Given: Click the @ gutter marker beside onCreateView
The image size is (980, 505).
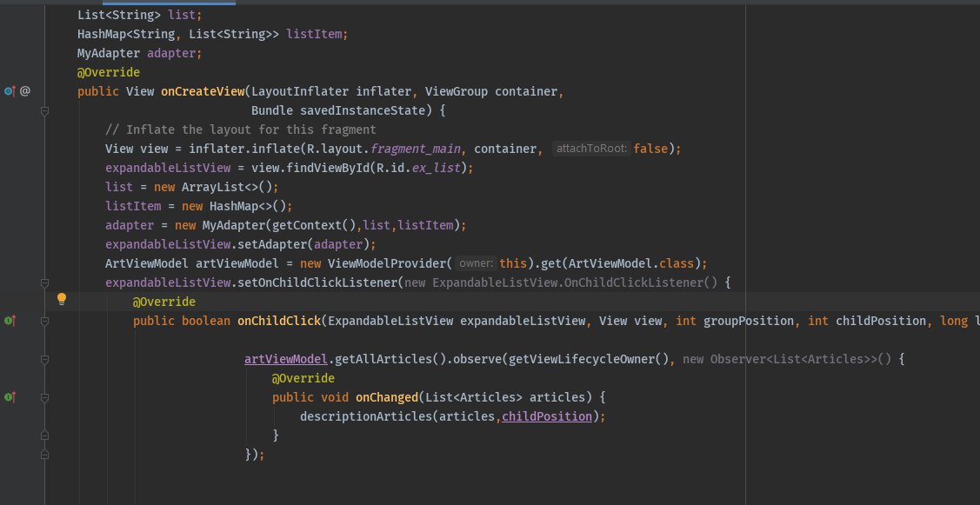Looking at the screenshot, I should 25,91.
